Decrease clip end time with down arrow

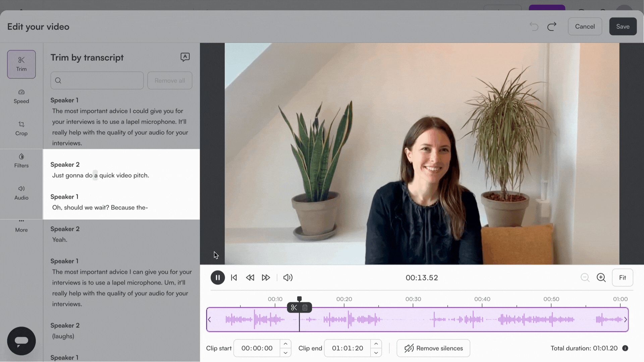tap(376, 353)
